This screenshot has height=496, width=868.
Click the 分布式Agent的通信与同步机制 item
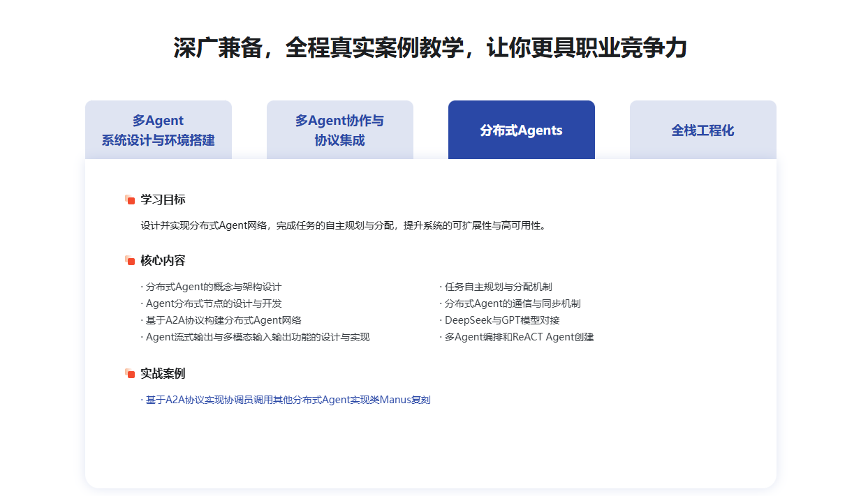[x=512, y=303]
